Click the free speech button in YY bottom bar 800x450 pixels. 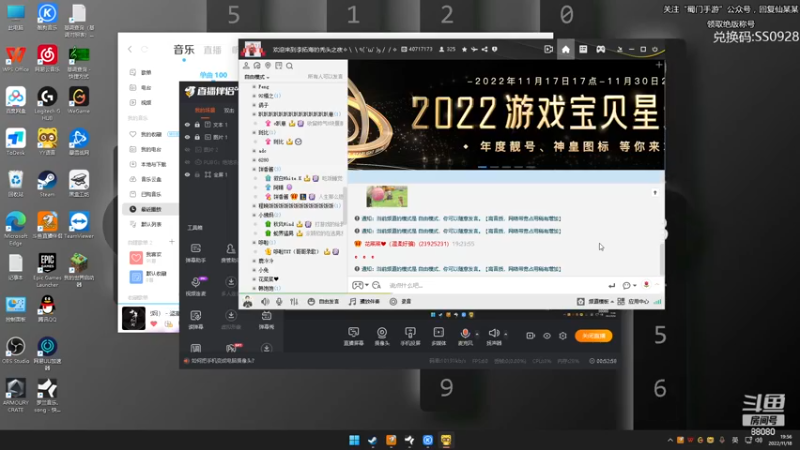pyautogui.click(x=323, y=302)
